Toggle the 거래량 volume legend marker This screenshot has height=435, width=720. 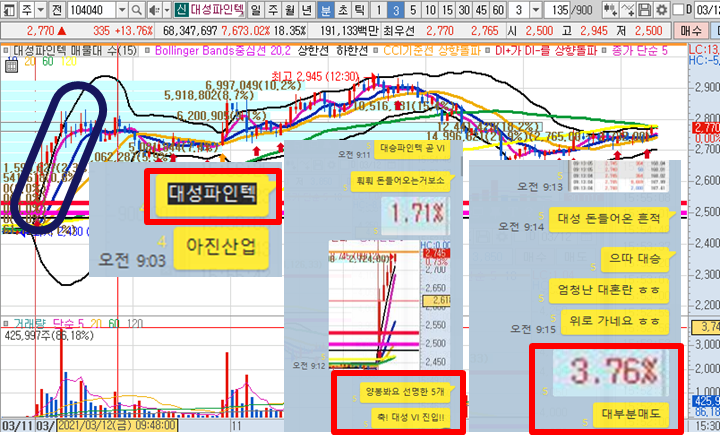(x=6, y=324)
